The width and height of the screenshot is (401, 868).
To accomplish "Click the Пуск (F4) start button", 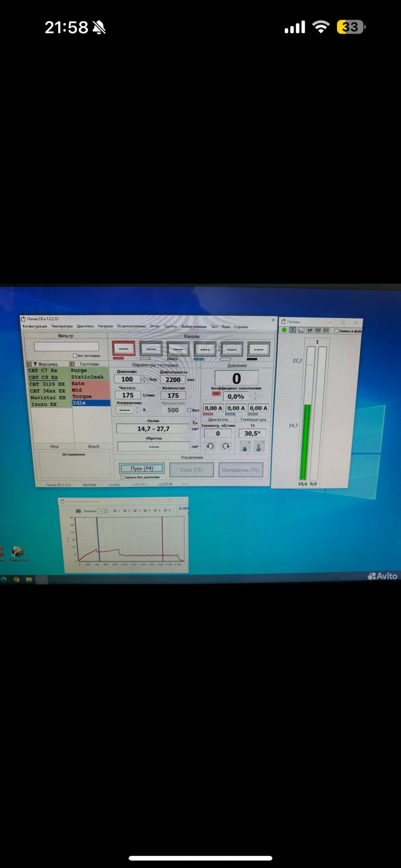I will click(142, 469).
